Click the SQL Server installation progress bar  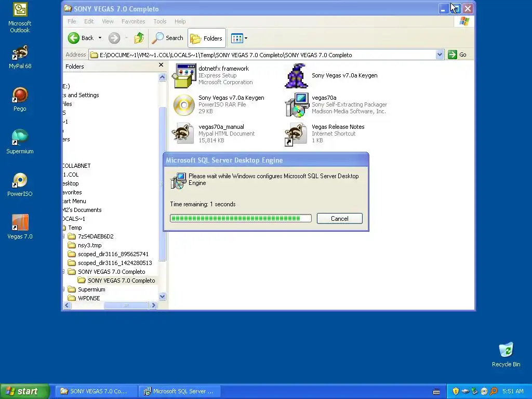pyautogui.click(x=241, y=218)
